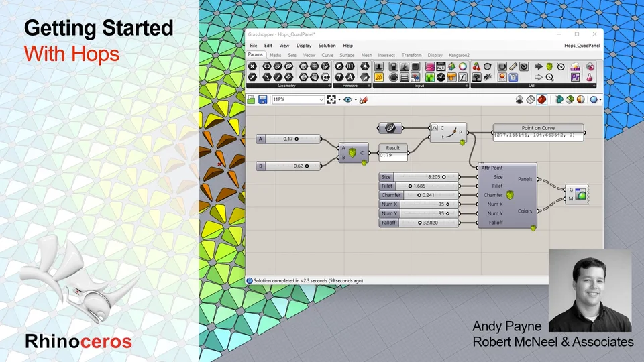Image resolution: width=644 pixels, height=362 pixels.
Task: Expand the Primitive panel group
Action: (x=369, y=86)
